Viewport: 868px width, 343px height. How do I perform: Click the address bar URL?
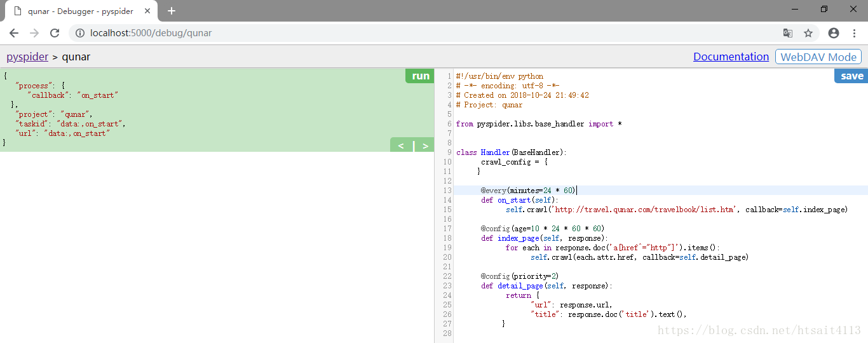[x=151, y=33]
